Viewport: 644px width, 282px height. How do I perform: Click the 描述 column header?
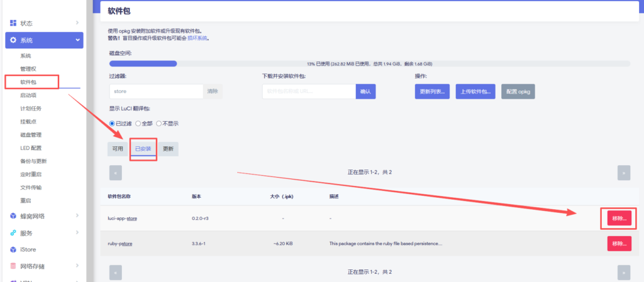click(x=334, y=197)
